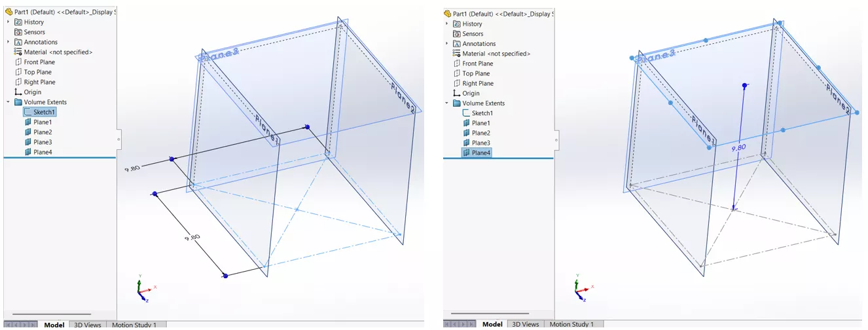The height and width of the screenshot is (330, 868).
Task: Select 'Plane4' text in left screenshot tree
Action: pos(43,153)
